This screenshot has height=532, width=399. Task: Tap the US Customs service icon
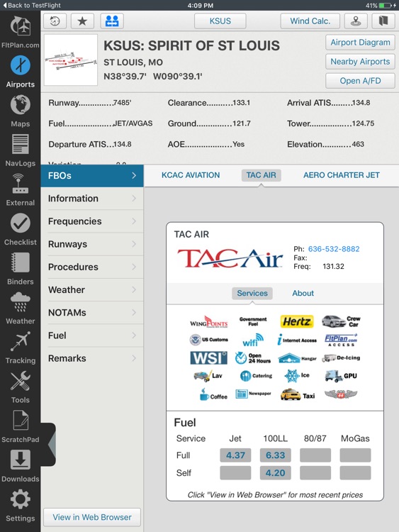pos(209,340)
